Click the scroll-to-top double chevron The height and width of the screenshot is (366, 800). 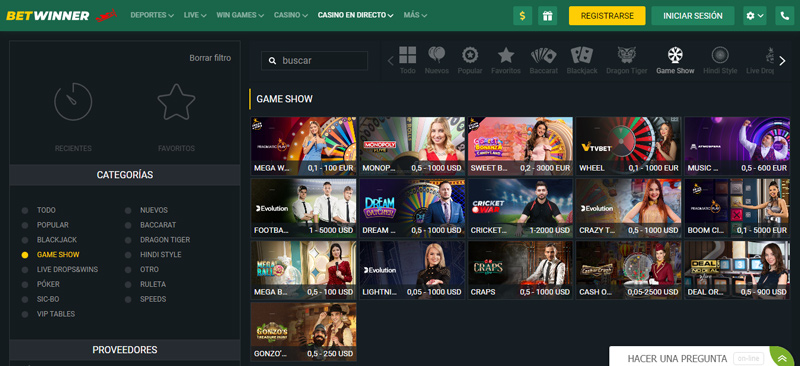[781, 359]
